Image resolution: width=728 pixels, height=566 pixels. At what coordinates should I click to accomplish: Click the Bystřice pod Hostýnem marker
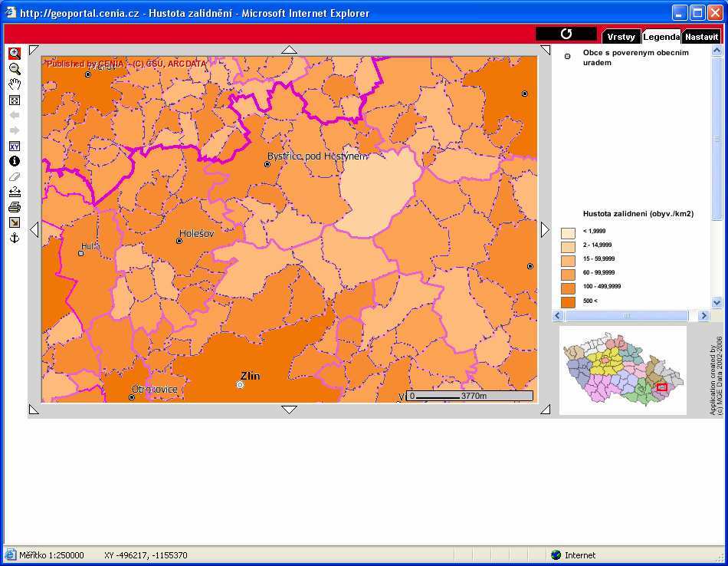[267, 164]
